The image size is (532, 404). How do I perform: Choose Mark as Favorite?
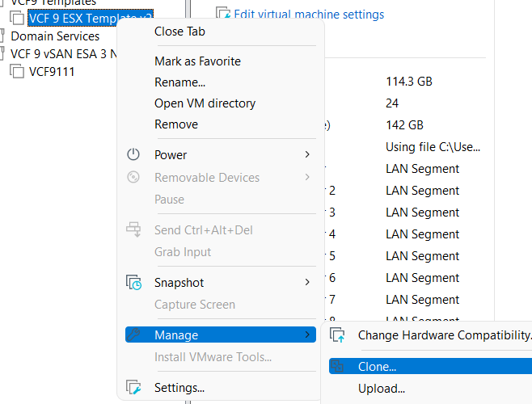(x=197, y=61)
